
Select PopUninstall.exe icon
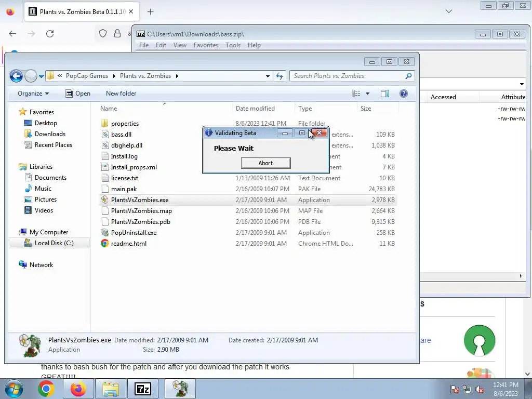105,232
